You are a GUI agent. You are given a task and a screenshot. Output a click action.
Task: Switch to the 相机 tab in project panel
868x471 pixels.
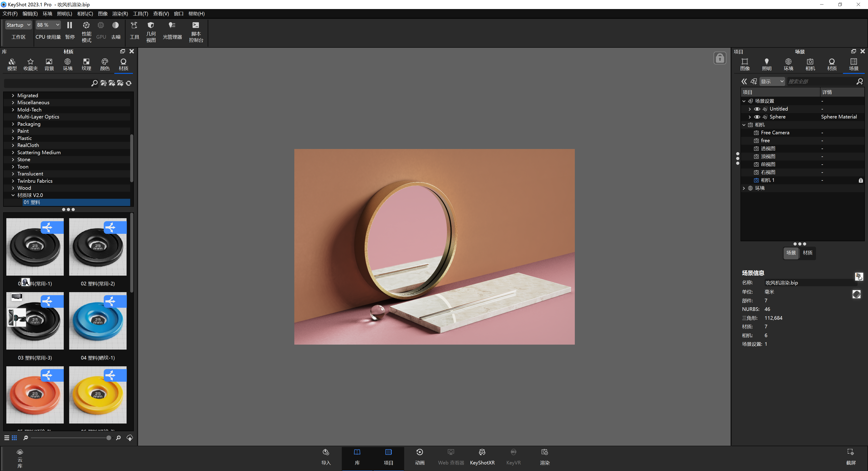(x=810, y=64)
